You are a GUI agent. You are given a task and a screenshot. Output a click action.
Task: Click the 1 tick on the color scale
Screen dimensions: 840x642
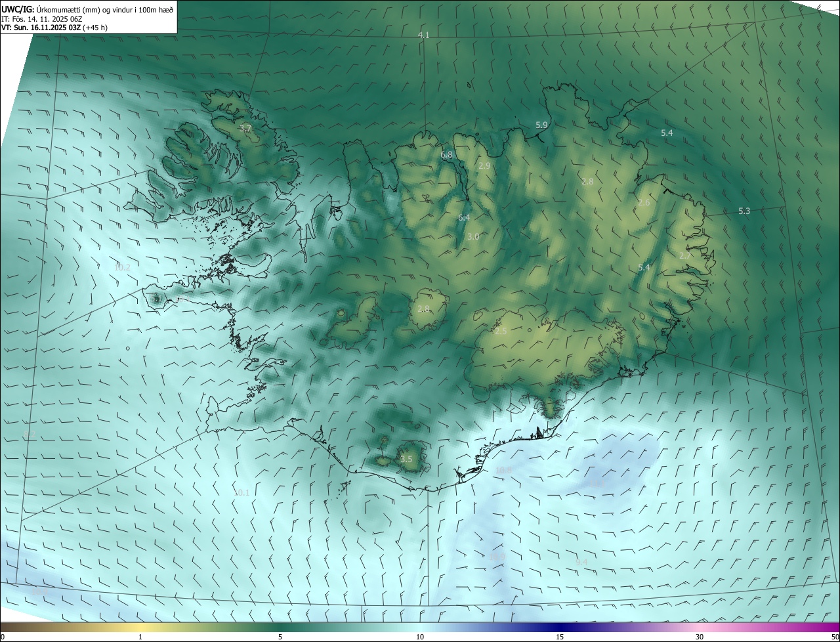(140, 637)
